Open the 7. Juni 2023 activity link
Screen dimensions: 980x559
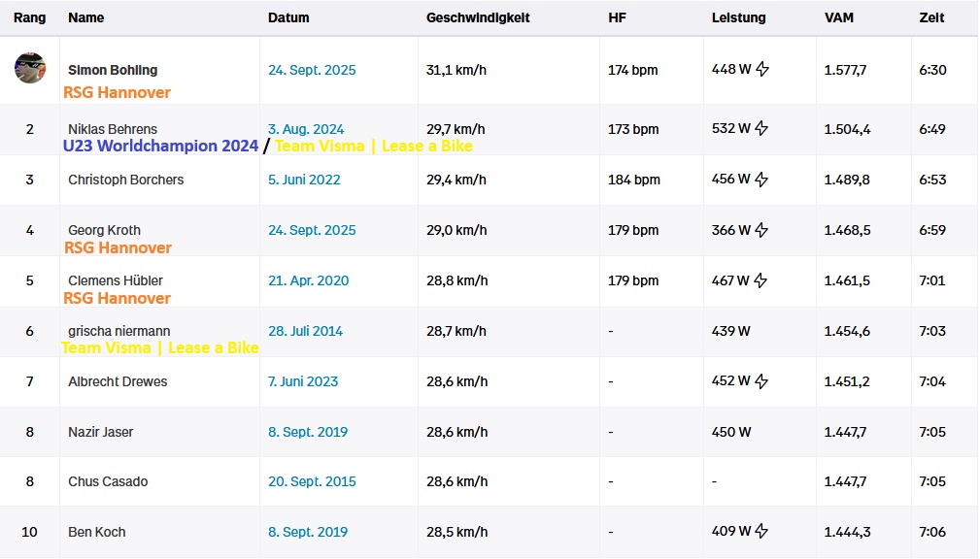tap(303, 381)
